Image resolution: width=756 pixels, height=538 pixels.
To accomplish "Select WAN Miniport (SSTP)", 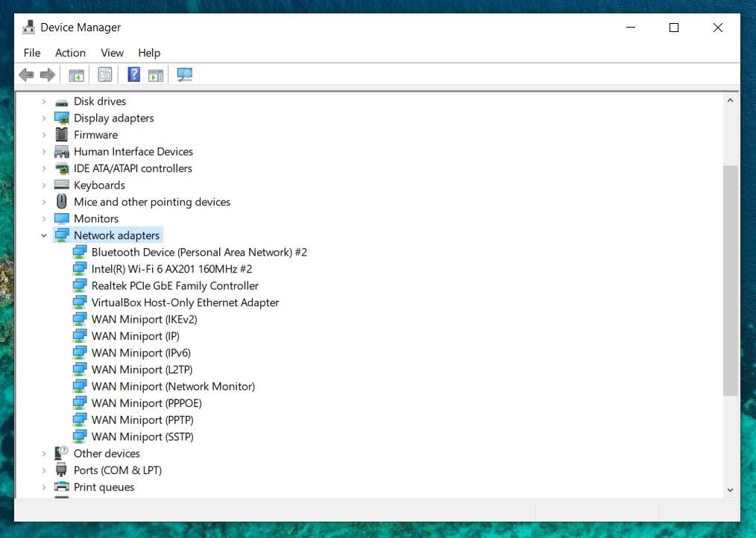I will [x=142, y=437].
